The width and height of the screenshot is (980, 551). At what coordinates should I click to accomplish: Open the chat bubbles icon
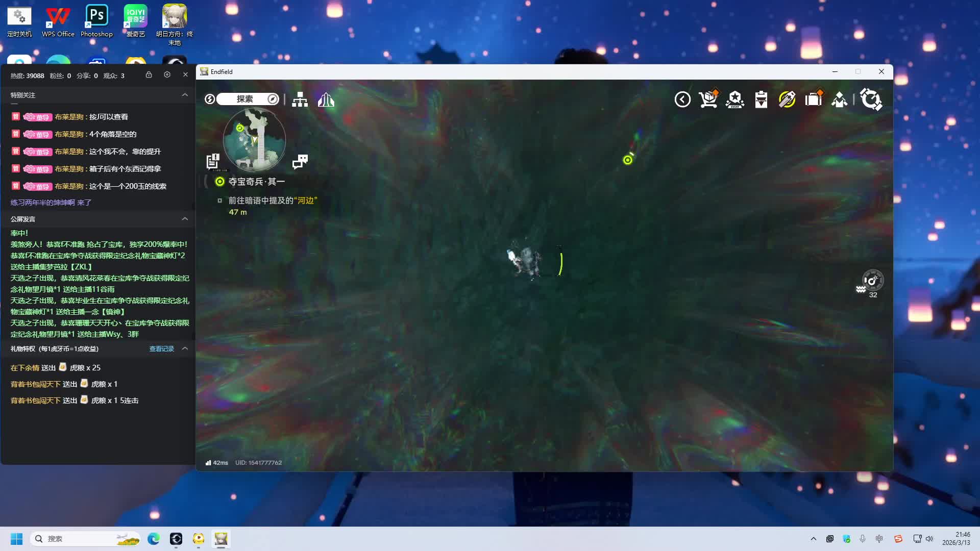point(300,162)
